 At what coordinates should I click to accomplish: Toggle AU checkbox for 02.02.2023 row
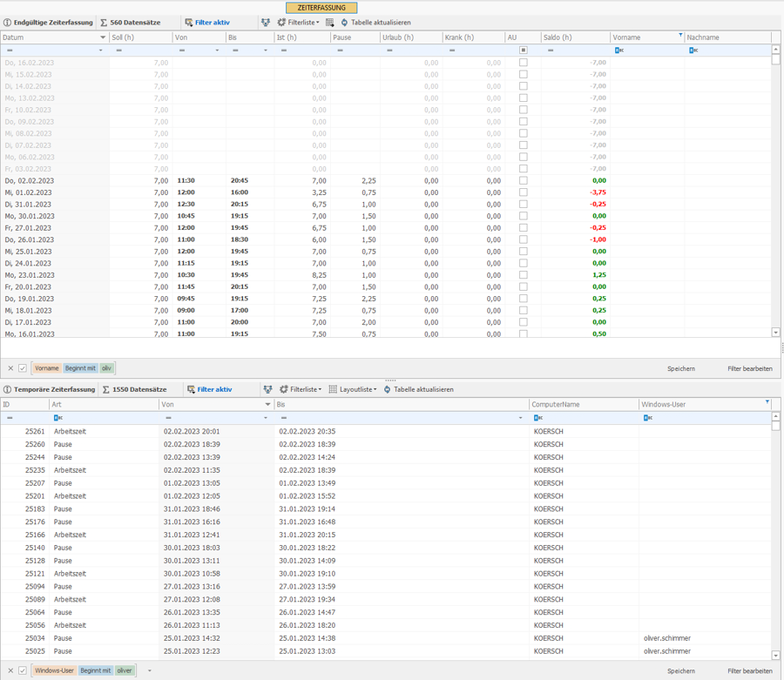[523, 180]
